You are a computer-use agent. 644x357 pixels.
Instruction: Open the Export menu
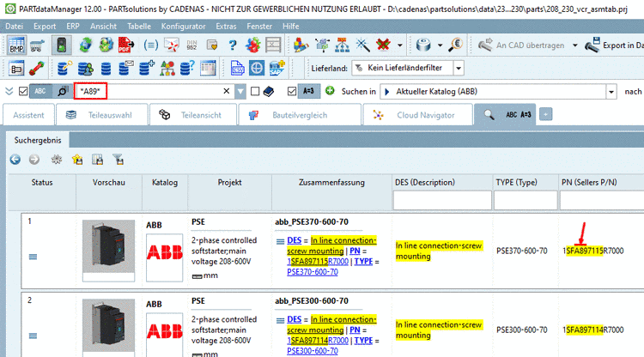[45, 27]
